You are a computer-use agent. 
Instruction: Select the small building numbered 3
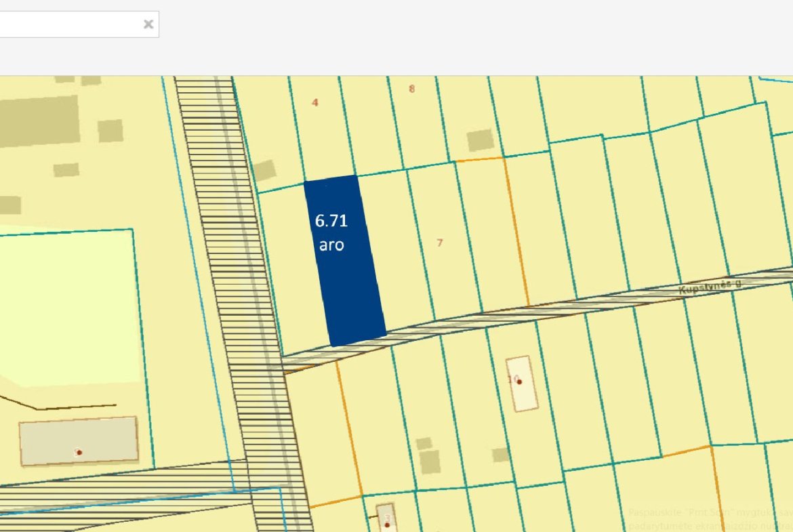click(386, 518)
